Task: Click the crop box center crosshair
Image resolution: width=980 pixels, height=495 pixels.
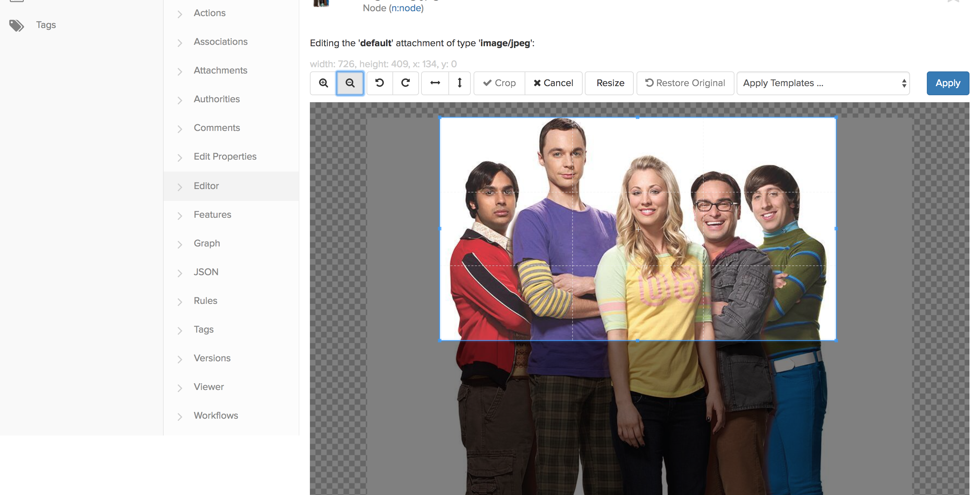Action: pos(638,229)
